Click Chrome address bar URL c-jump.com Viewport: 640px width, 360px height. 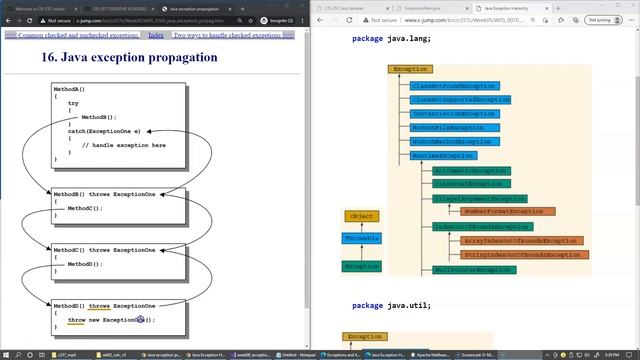click(x=150, y=20)
